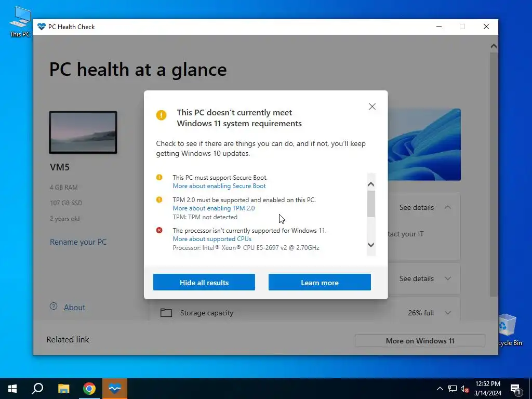The image size is (532, 399).
Task: Open File Explorer from the taskbar
Action: (63, 389)
